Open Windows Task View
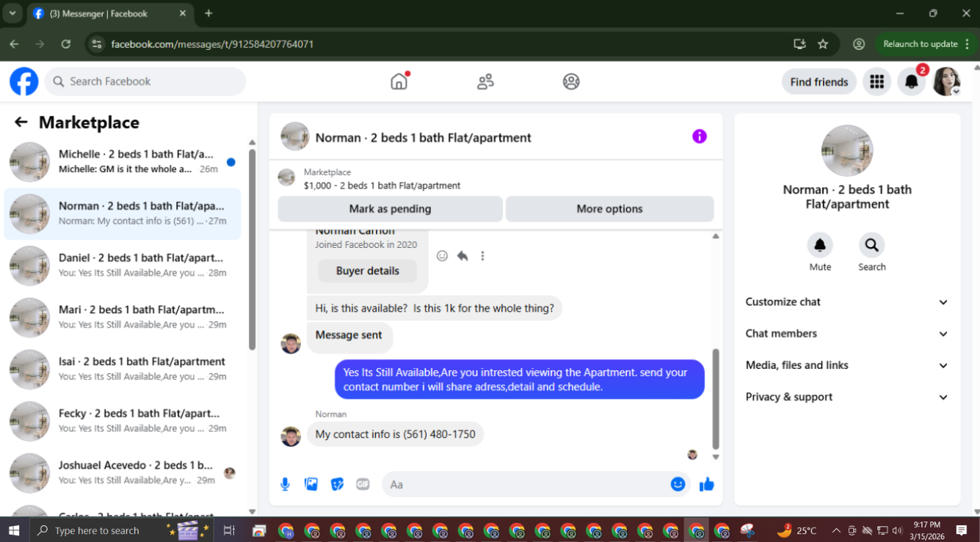Viewport: 980px width, 542px height. coord(229,530)
